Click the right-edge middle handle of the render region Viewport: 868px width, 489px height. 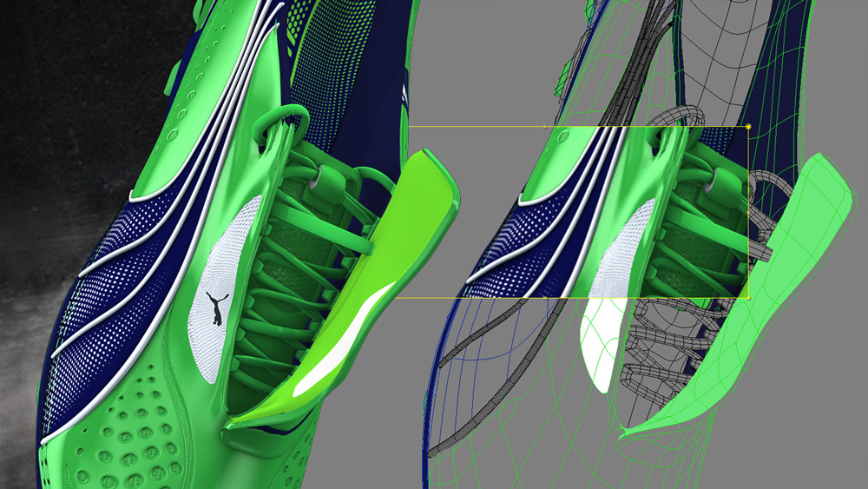coord(748,212)
